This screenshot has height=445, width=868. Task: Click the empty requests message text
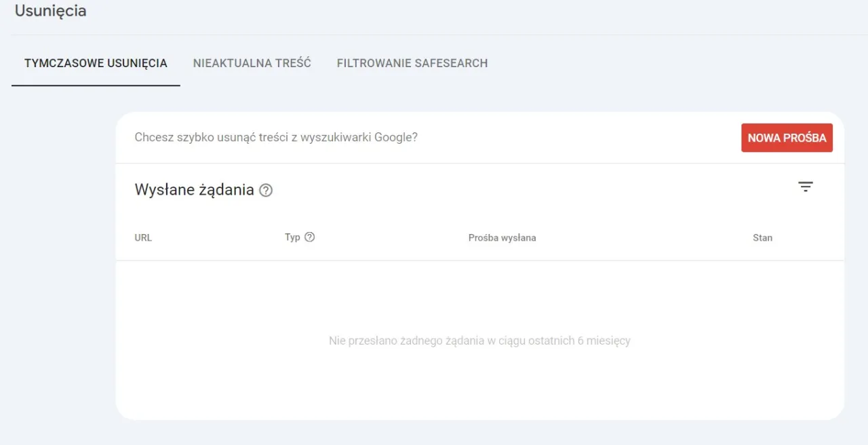click(479, 341)
